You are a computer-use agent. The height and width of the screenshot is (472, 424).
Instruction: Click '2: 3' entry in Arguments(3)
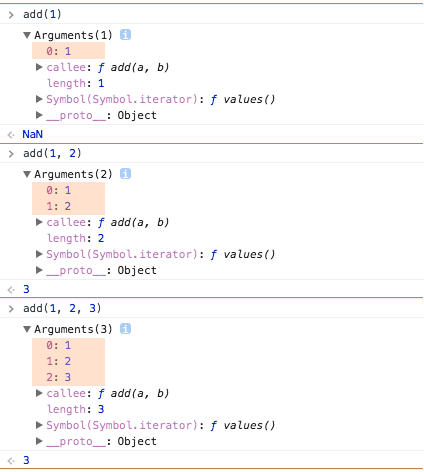pos(59,377)
